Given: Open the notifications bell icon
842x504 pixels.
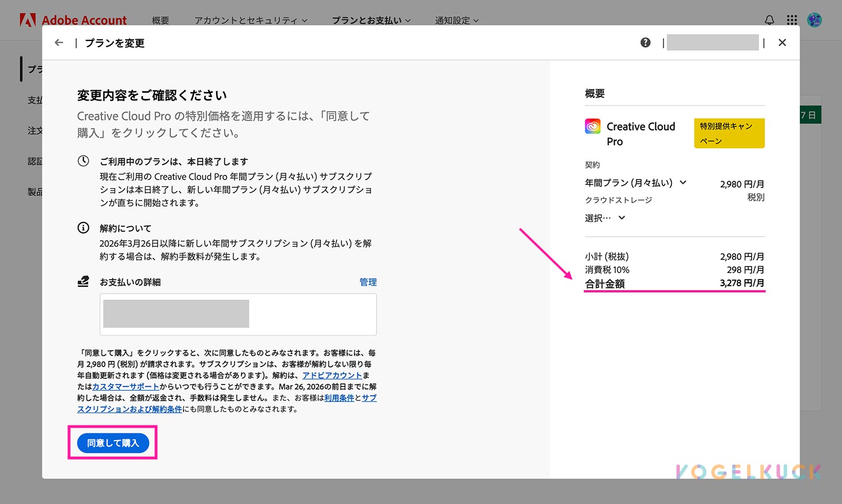Looking at the screenshot, I should [x=768, y=19].
